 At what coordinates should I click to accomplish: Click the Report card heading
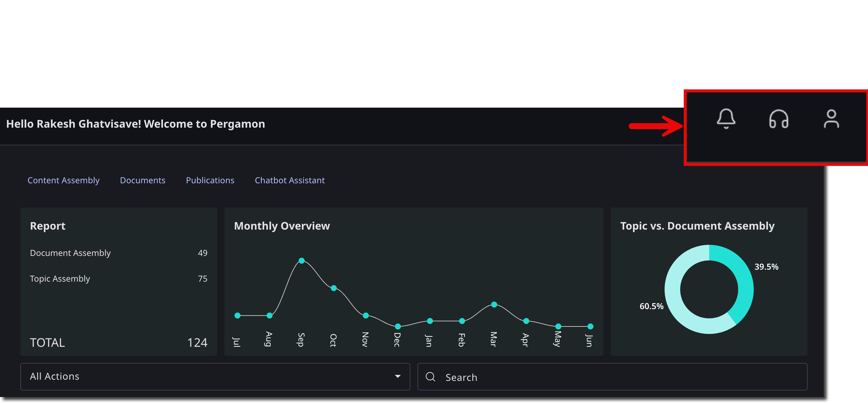48,226
